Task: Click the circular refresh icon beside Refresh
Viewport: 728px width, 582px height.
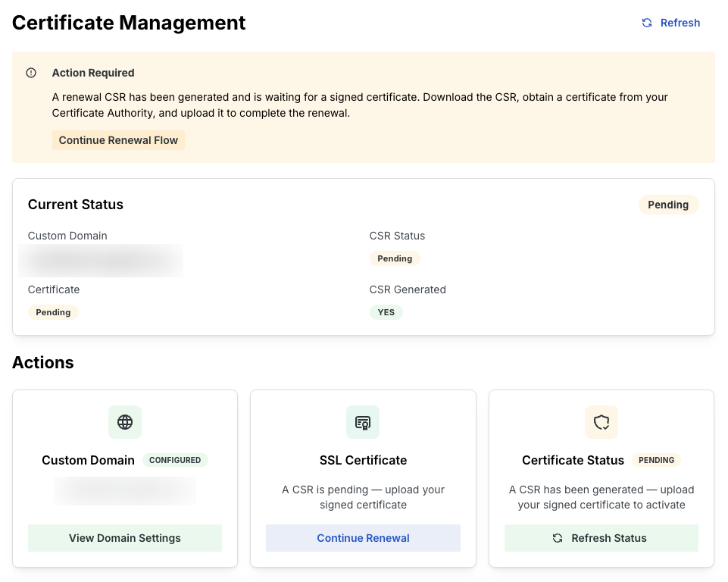Action: pos(647,23)
